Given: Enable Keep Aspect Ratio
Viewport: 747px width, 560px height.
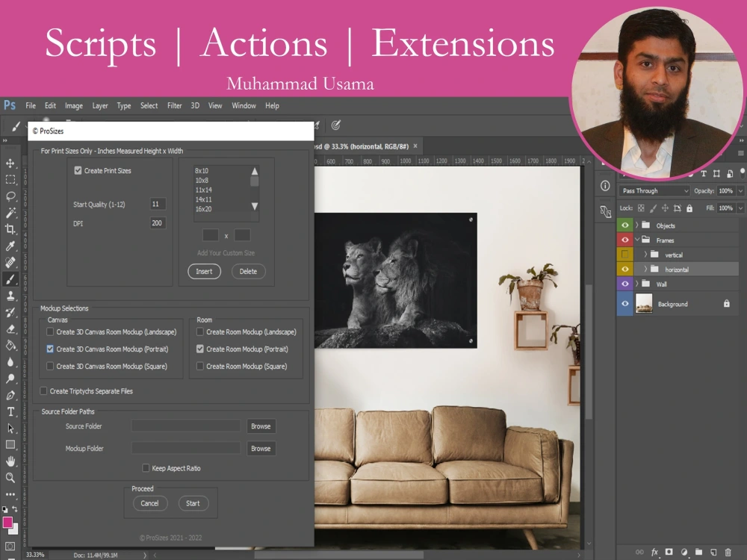Looking at the screenshot, I should coord(146,468).
